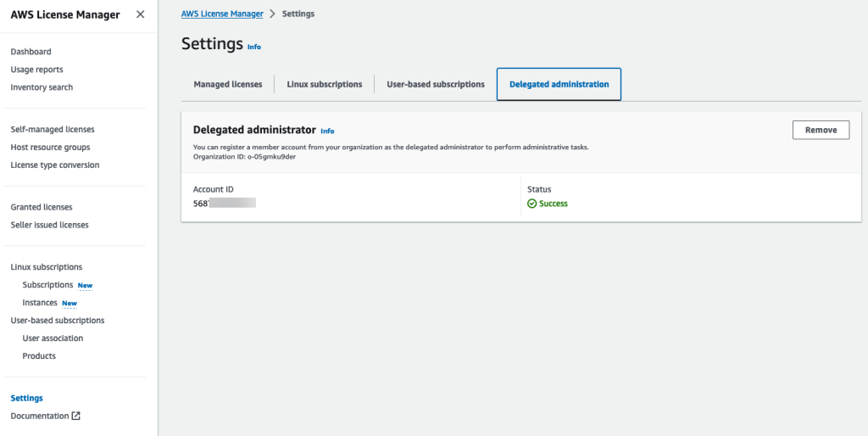The width and height of the screenshot is (868, 436).
Task: Click the New badge beside Subscriptions
Action: point(85,286)
